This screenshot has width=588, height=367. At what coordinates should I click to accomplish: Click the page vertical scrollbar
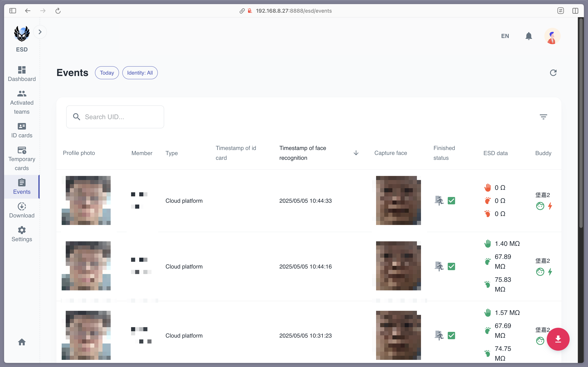pyautogui.click(x=581, y=121)
